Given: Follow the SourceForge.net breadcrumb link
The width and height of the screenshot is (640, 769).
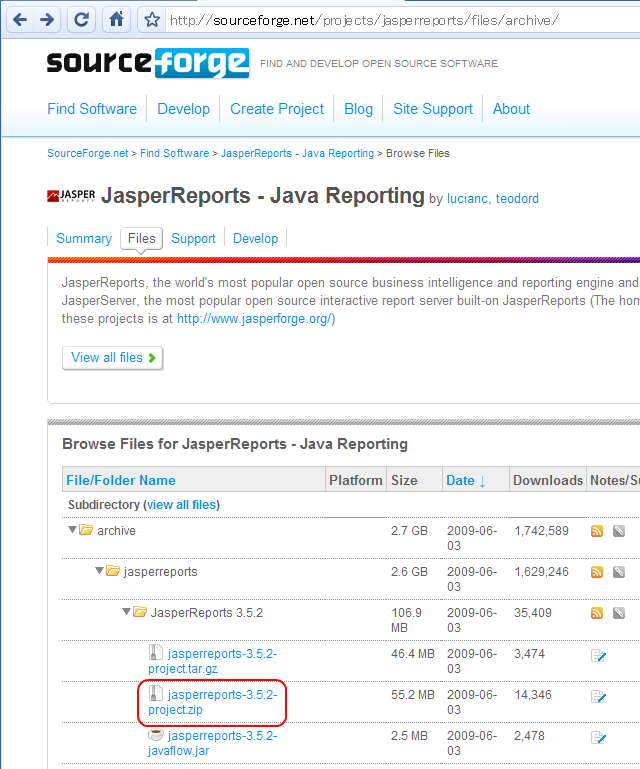Looking at the screenshot, I should [87, 154].
